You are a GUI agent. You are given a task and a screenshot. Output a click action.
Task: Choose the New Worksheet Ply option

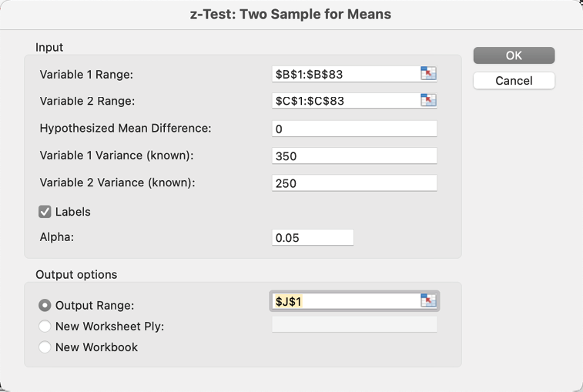(45, 327)
